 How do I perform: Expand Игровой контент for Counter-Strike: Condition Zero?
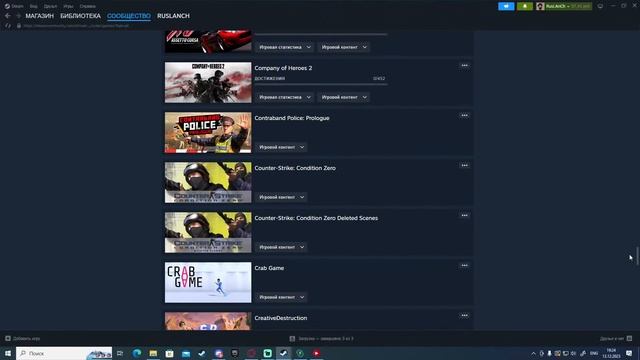click(282, 197)
